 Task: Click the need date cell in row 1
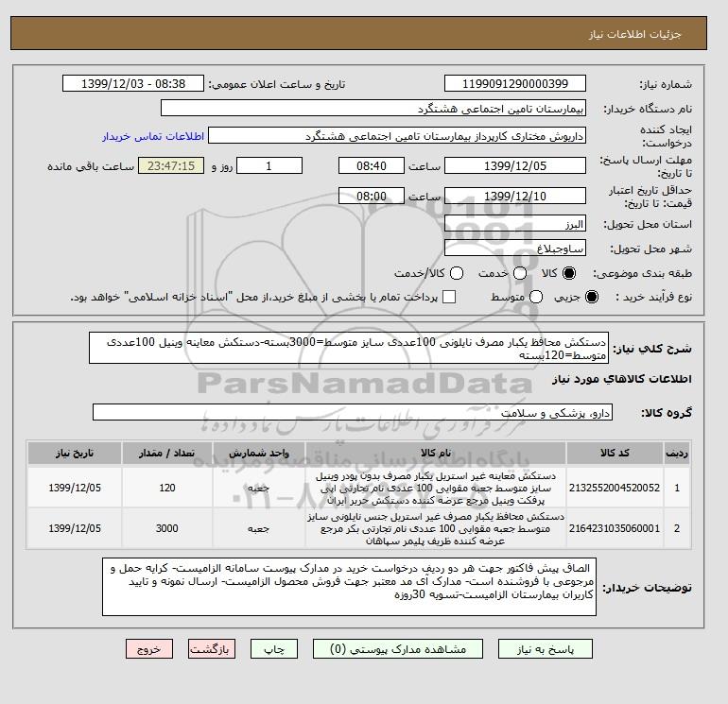[x=75, y=488]
